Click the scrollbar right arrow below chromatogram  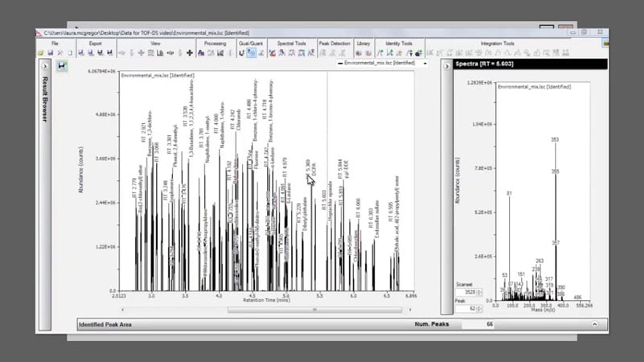410,310
